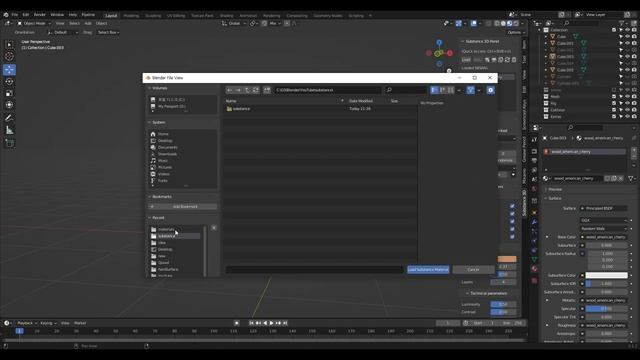Open Home in System locations
640x360 pixels.
pos(163,134)
